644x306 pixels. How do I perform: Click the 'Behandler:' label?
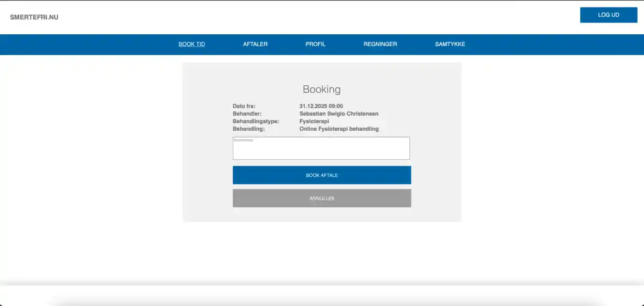tap(247, 114)
